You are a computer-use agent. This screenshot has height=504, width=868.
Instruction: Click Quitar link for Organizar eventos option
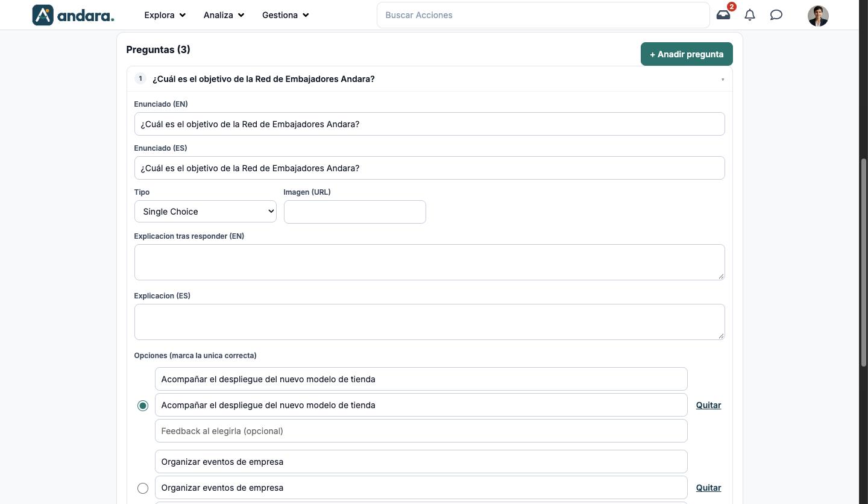[708, 488]
